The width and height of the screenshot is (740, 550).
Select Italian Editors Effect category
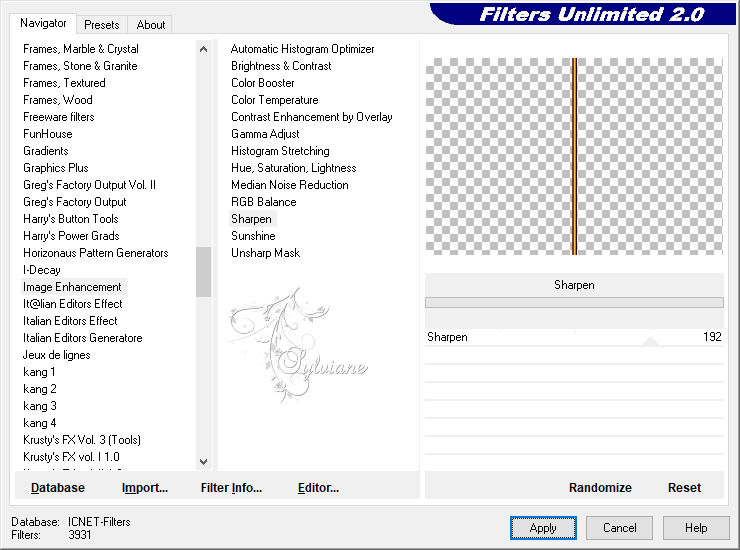coord(70,321)
